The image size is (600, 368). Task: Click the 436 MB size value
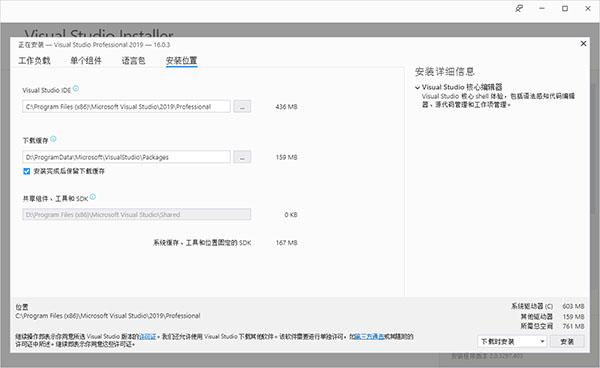coord(286,107)
